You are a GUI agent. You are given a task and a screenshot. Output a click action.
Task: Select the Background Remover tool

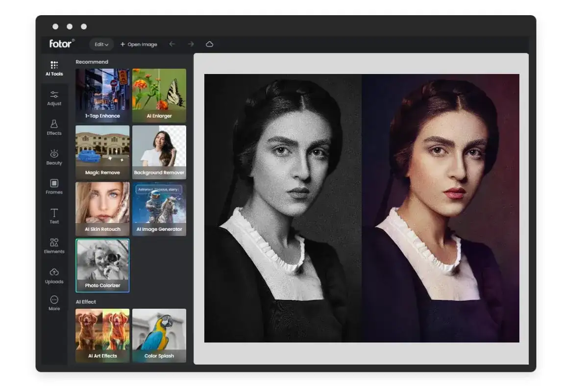click(159, 152)
